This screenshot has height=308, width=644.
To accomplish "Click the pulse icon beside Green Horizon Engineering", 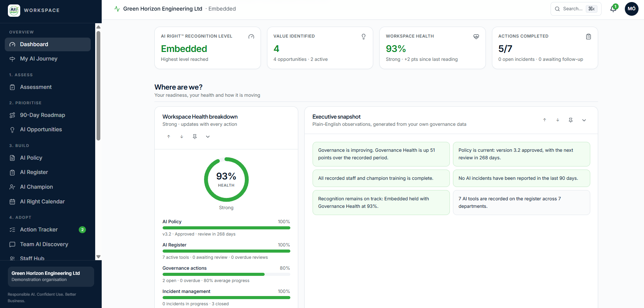I will [117, 9].
